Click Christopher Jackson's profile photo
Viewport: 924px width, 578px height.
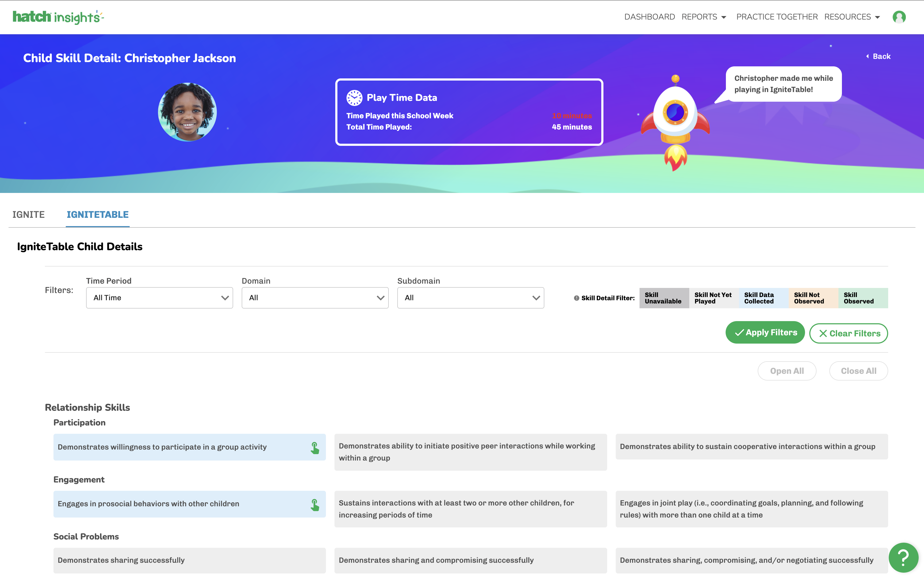pos(187,112)
